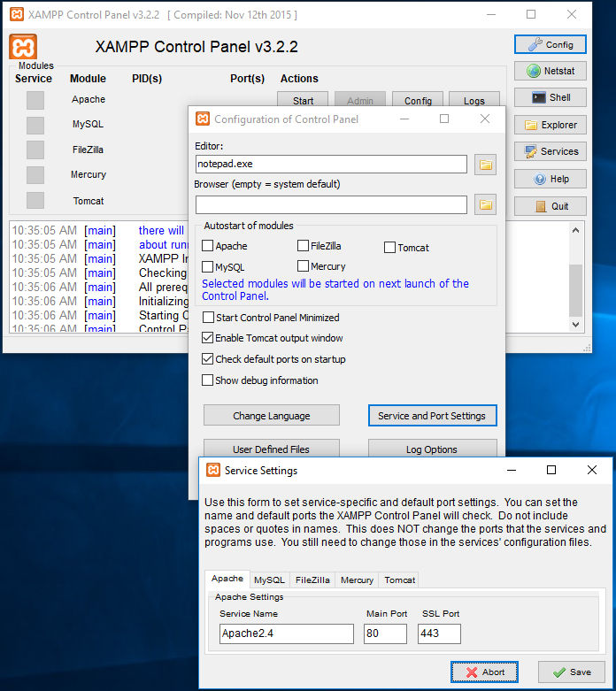Start the Apache module
Screen dimensions: 616x691
coord(303,100)
